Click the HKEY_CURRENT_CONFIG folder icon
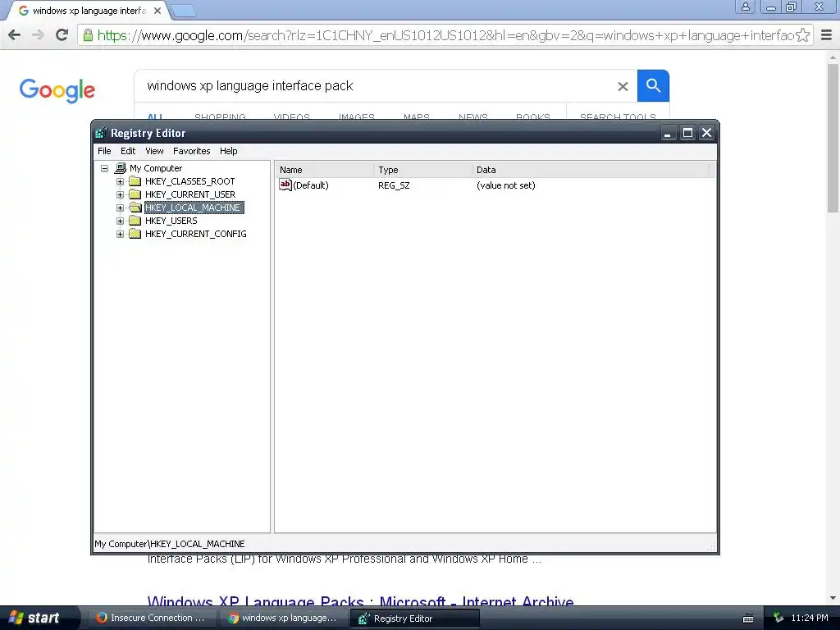The height and width of the screenshot is (630, 840). click(x=135, y=234)
